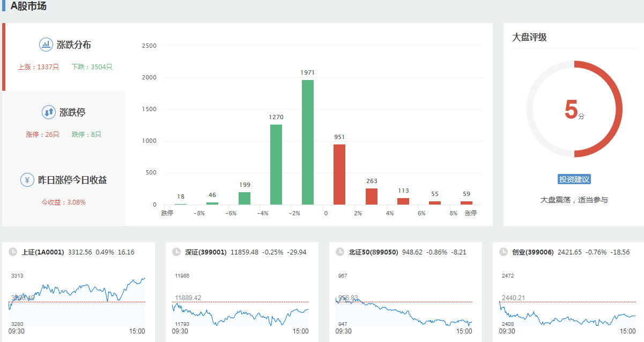Click the 上证 intraday line chart thumbnail
This screenshot has height=342, width=644.
click(x=77, y=298)
